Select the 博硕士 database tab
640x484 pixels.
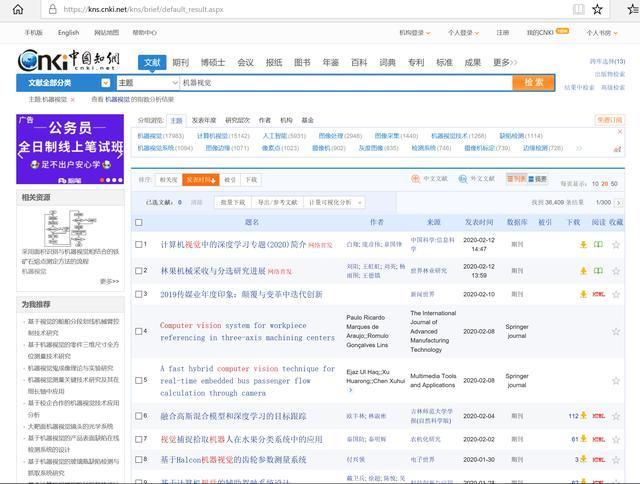click(x=212, y=62)
